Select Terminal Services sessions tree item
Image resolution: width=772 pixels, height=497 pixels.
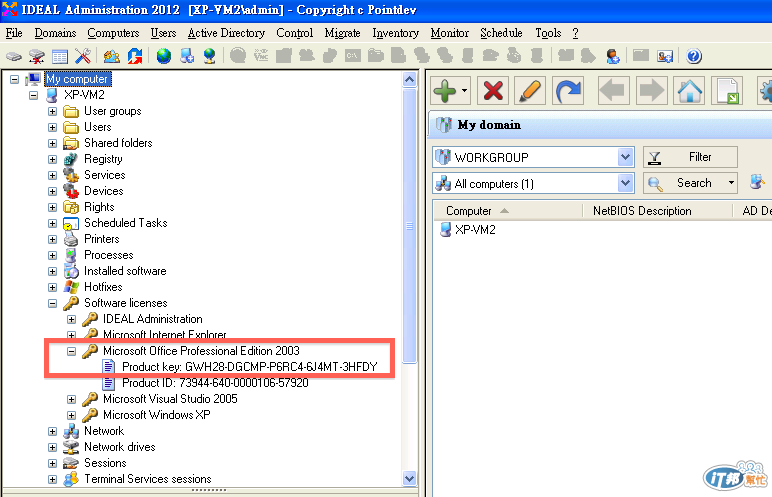coord(148,479)
